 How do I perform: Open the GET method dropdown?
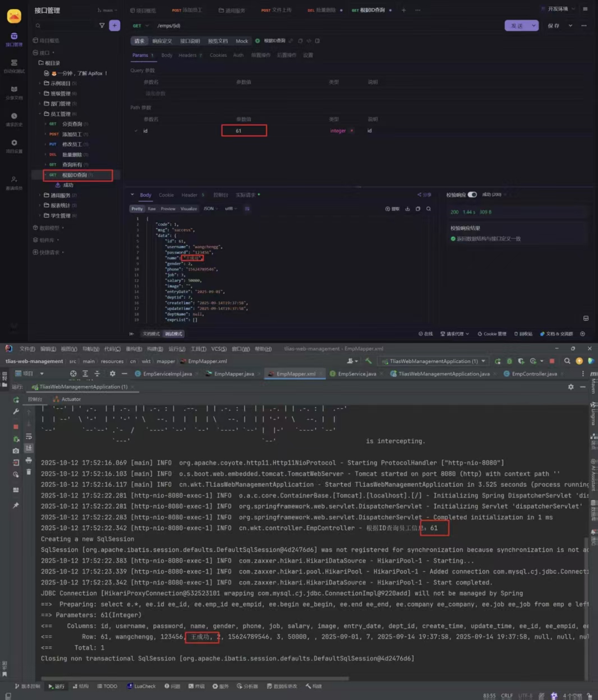tap(141, 26)
